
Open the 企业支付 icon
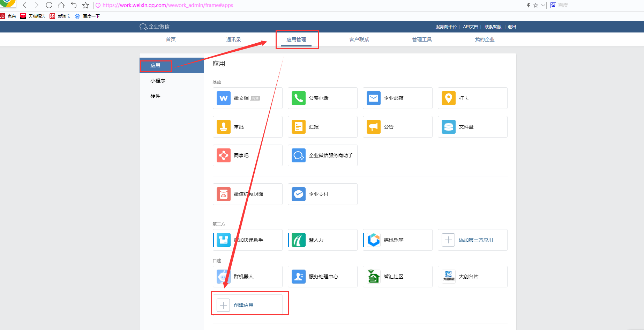coord(299,194)
